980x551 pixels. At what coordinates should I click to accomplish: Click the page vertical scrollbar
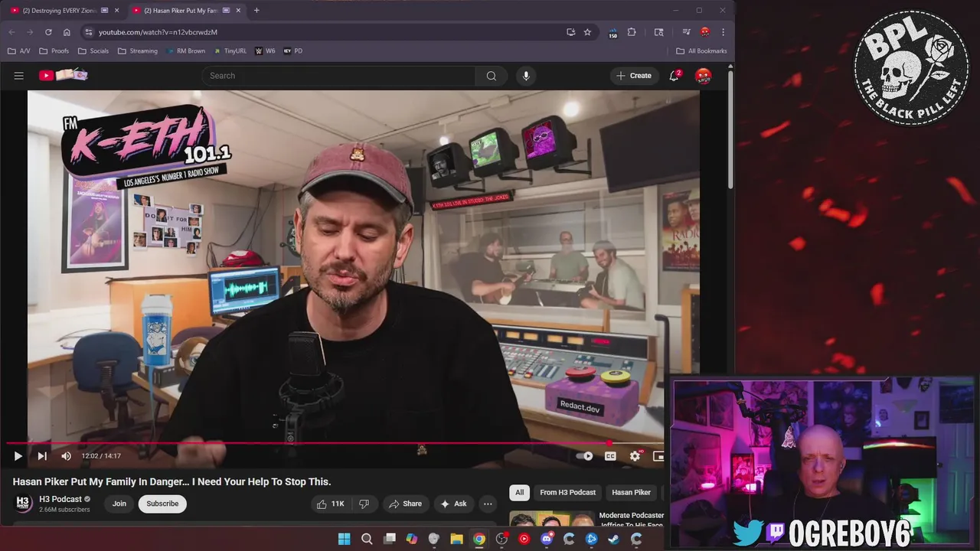pyautogui.click(x=731, y=130)
